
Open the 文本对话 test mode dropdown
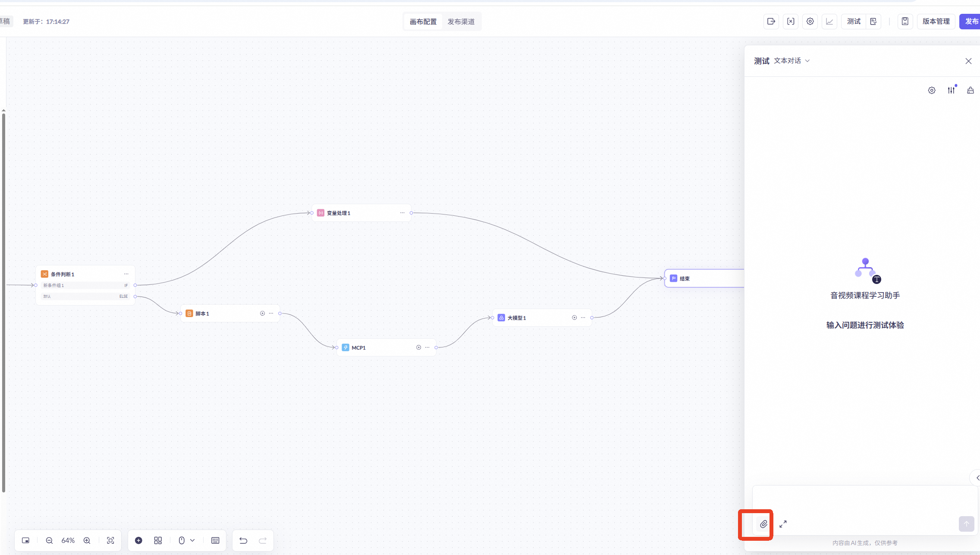(792, 61)
